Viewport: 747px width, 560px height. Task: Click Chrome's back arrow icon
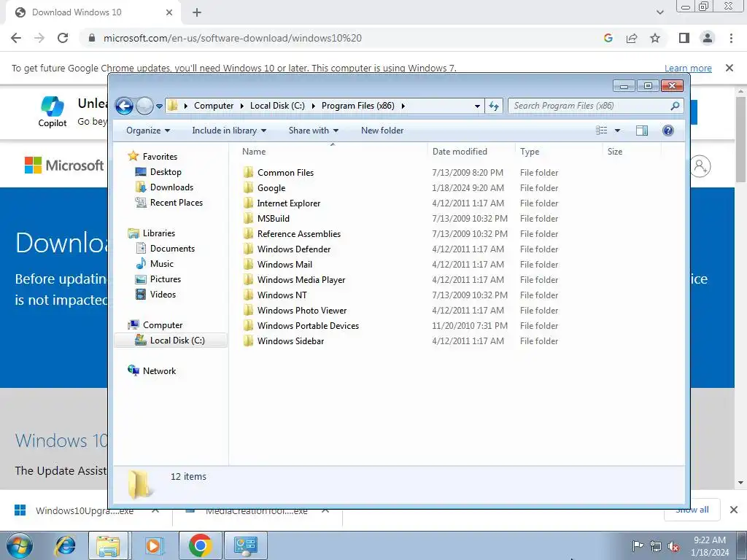pyautogui.click(x=16, y=38)
